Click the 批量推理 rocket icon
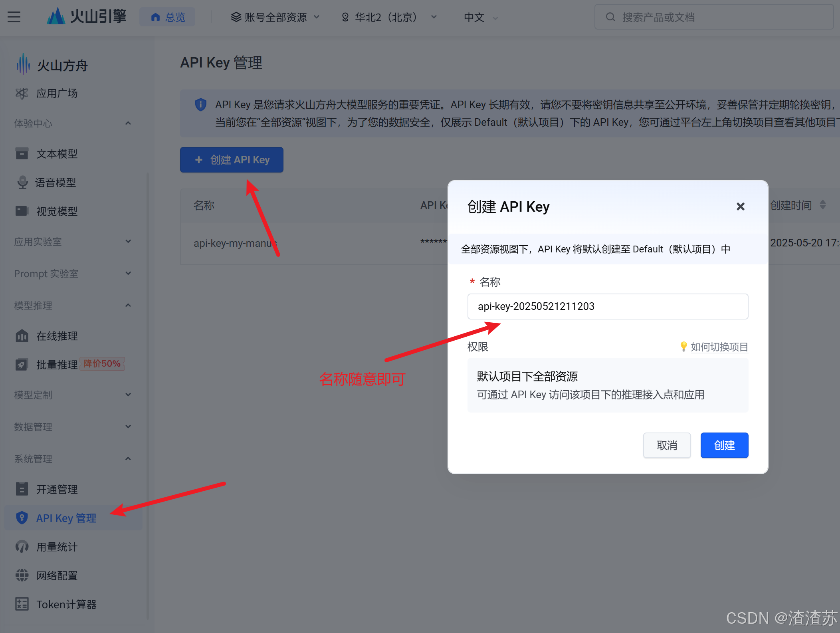This screenshot has height=633, width=840. (22, 364)
